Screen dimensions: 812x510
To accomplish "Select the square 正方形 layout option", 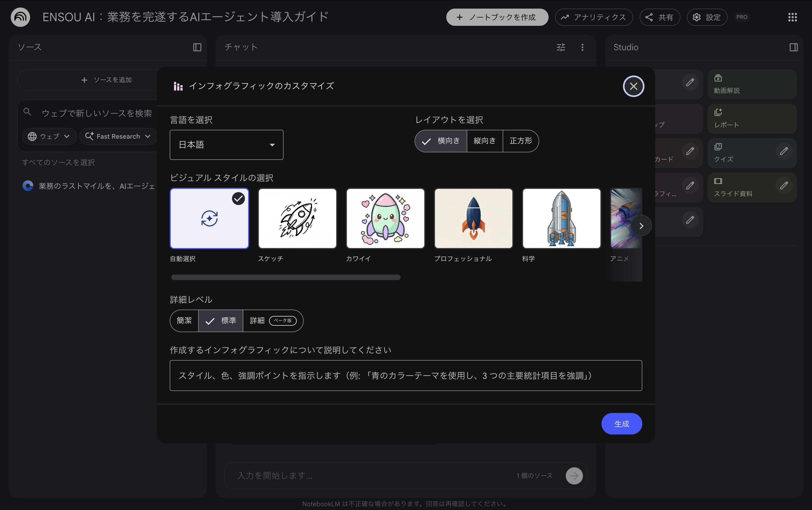I will (x=520, y=141).
